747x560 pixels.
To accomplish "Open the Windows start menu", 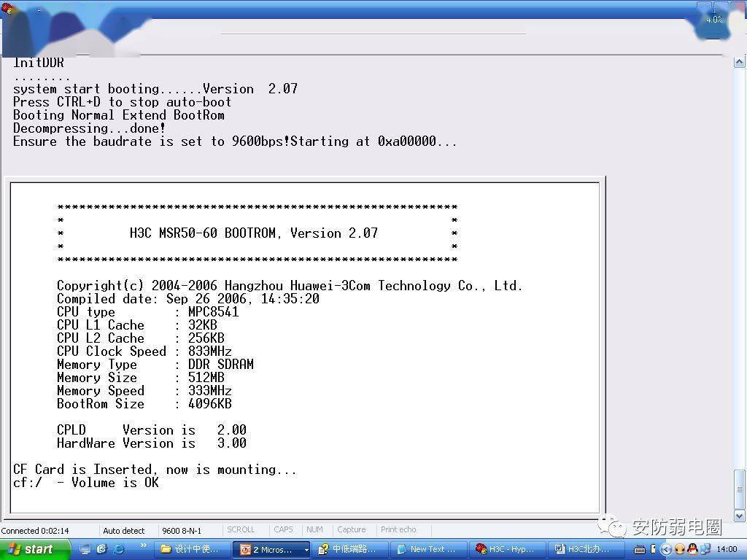I will [34, 549].
